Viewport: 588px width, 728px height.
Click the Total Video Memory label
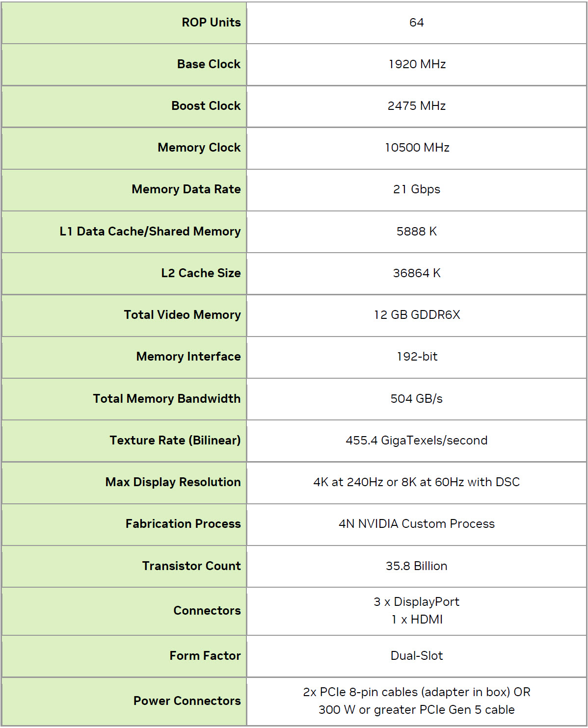[182, 315]
